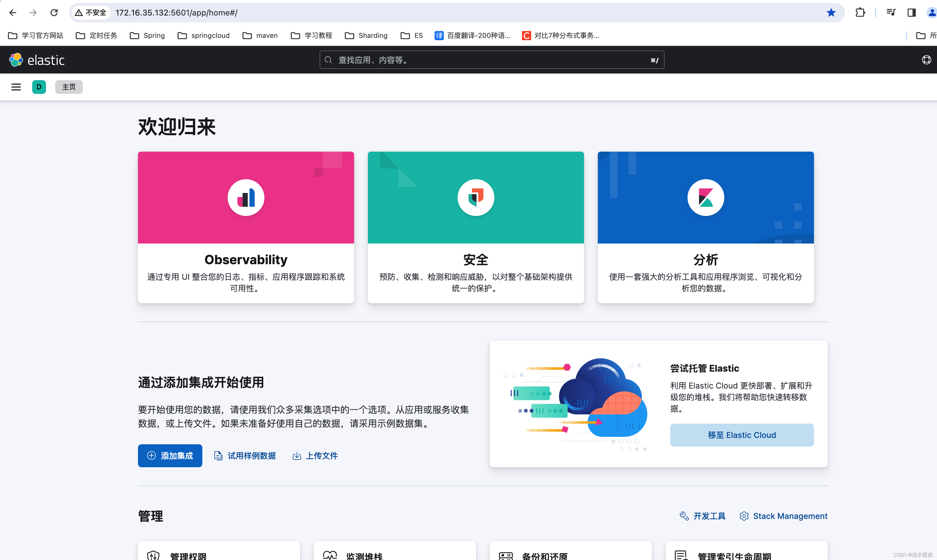The image size is (937, 560).
Task: Open the help menu icon
Action: (926, 60)
